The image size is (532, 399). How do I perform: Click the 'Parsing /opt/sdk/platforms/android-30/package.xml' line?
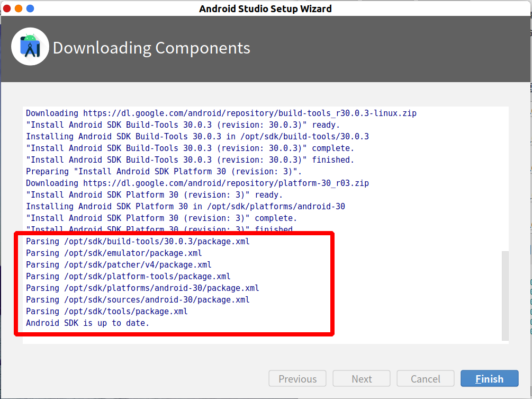coord(142,288)
